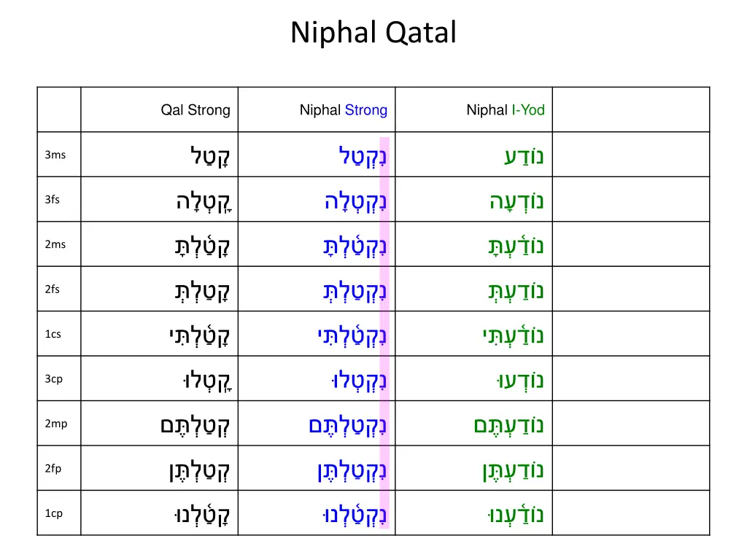Click the empty top-right header cell
The width and height of the screenshot is (747, 560).
coord(631,110)
